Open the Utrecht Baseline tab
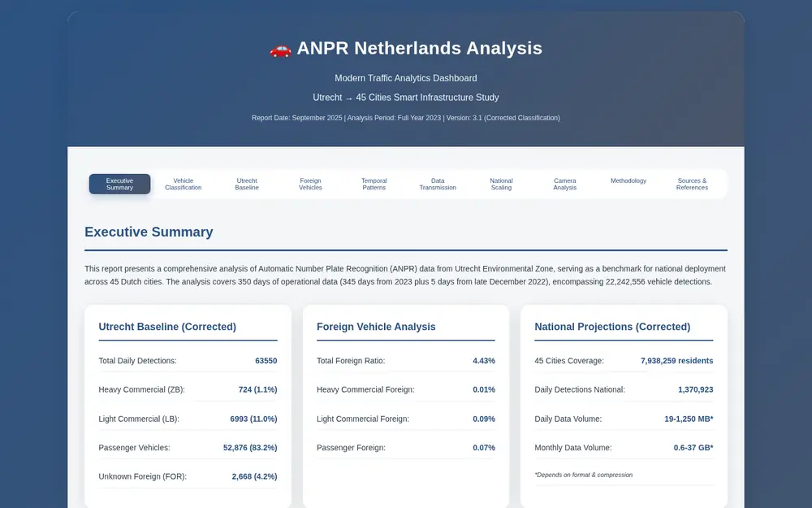Image resolution: width=812 pixels, height=508 pixels. (247, 184)
